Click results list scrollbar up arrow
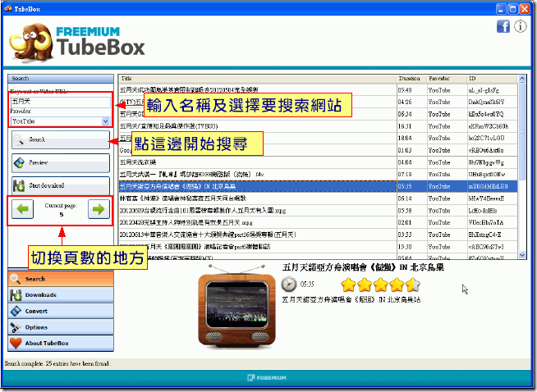537x392 pixels. point(522,79)
